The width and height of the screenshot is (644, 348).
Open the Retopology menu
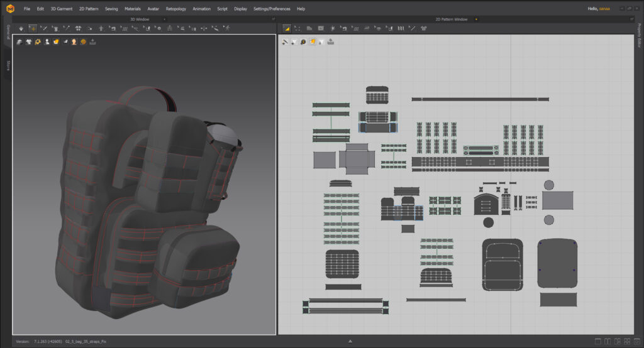(176, 9)
